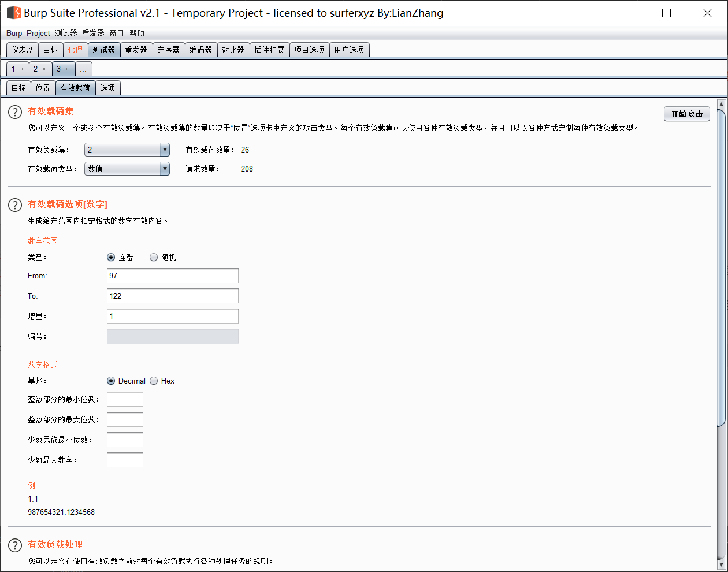Click the scrollbar up arrow
The width and height of the screenshot is (728, 572).
(721, 105)
